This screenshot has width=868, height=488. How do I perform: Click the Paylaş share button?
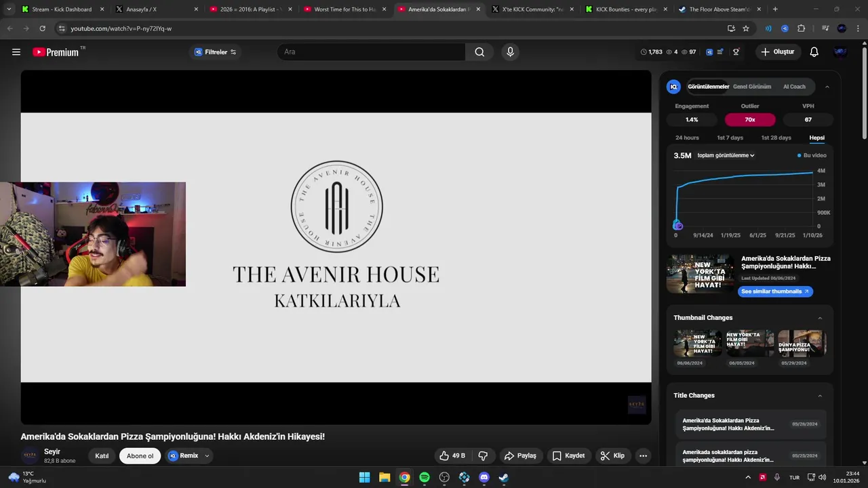[520, 455]
